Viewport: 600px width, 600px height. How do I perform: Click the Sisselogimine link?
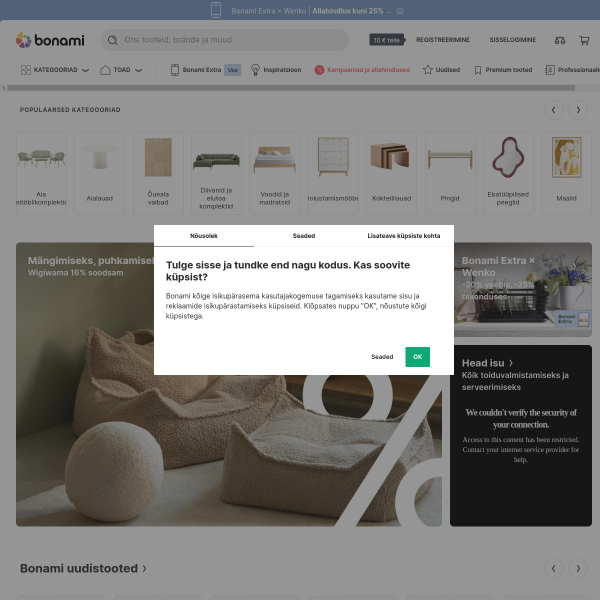513,40
